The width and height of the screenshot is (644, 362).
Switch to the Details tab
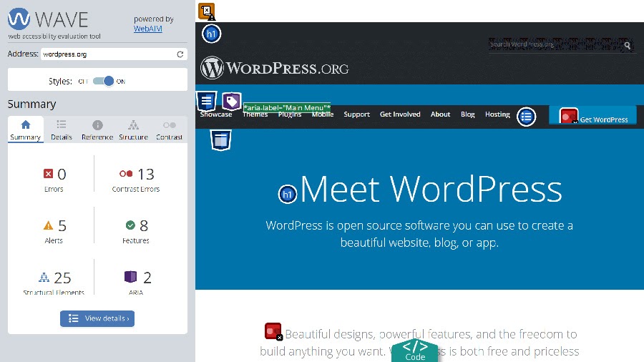point(62,129)
